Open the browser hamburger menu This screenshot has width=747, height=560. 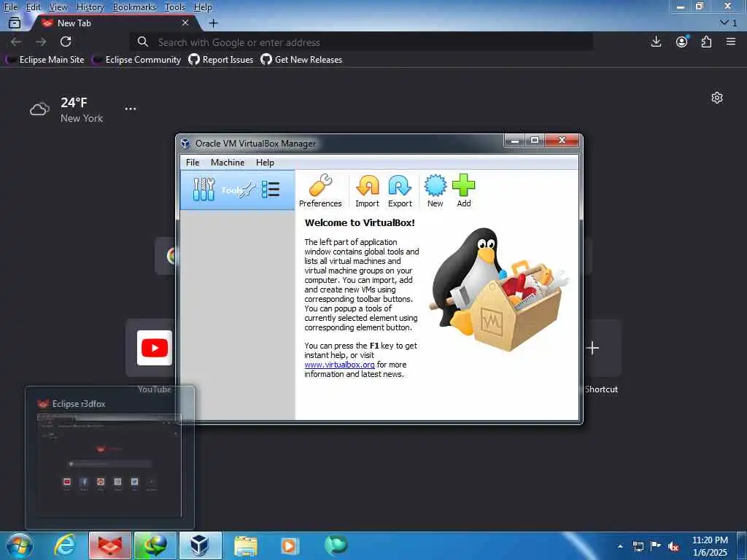[x=731, y=42]
